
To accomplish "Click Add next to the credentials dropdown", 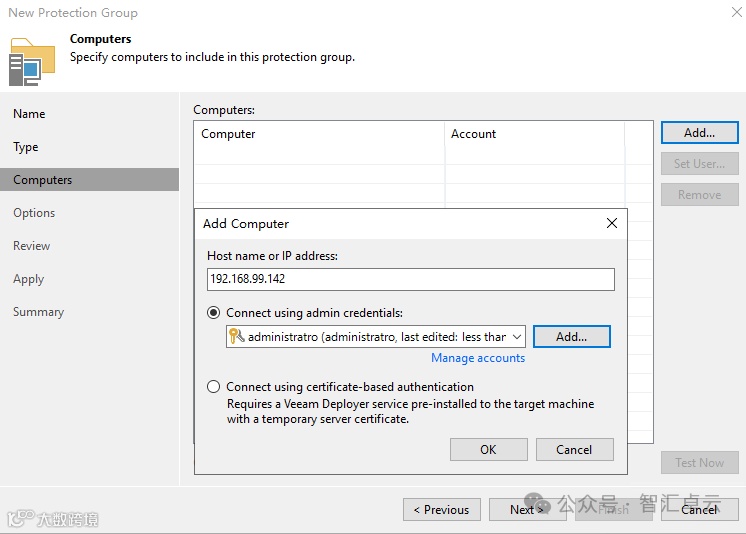I will coord(571,337).
